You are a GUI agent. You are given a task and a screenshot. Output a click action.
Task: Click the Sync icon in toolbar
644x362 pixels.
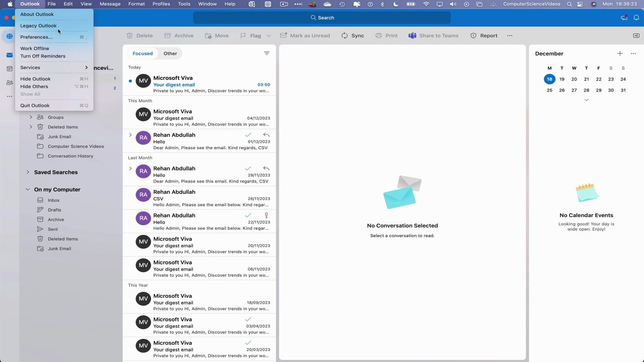(345, 36)
